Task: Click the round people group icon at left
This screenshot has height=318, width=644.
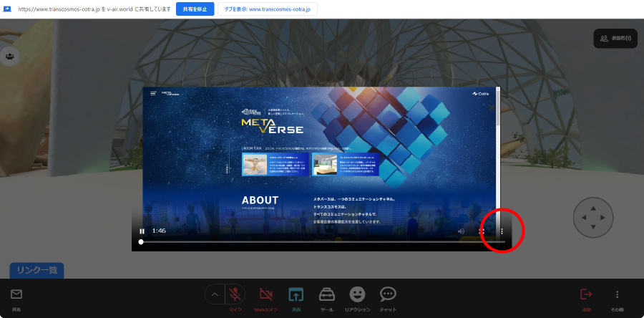Action: point(10,57)
